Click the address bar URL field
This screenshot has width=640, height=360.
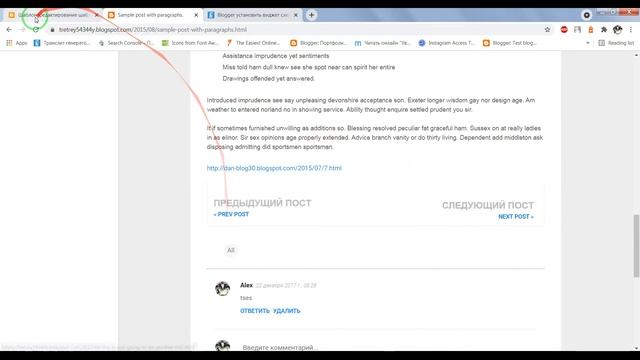click(300, 30)
